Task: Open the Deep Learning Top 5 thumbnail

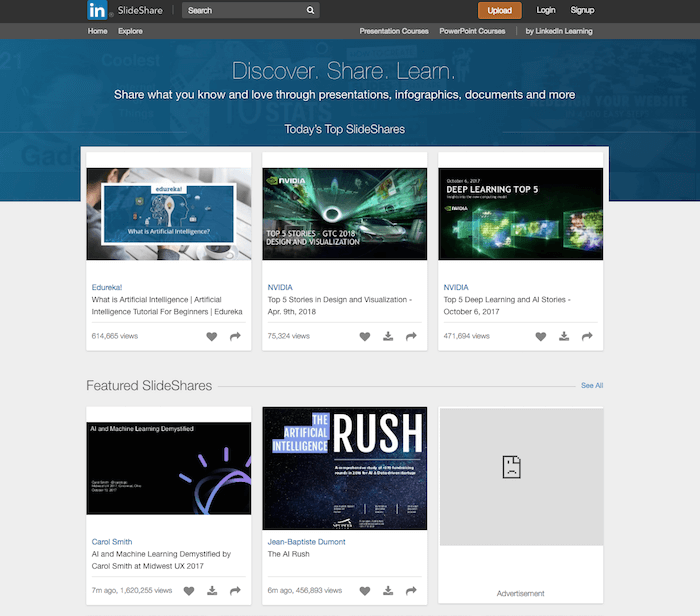Action: 521,214
